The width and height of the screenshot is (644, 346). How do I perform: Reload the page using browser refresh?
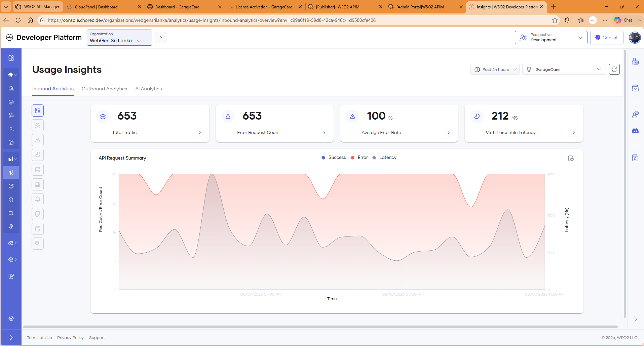[18, 20]
